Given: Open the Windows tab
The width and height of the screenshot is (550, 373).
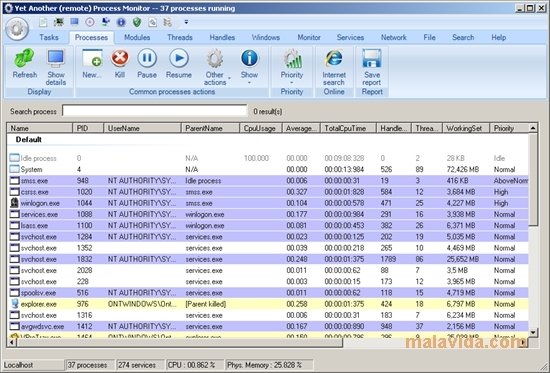Looking at the screenshot, I should tap(266, 38).
